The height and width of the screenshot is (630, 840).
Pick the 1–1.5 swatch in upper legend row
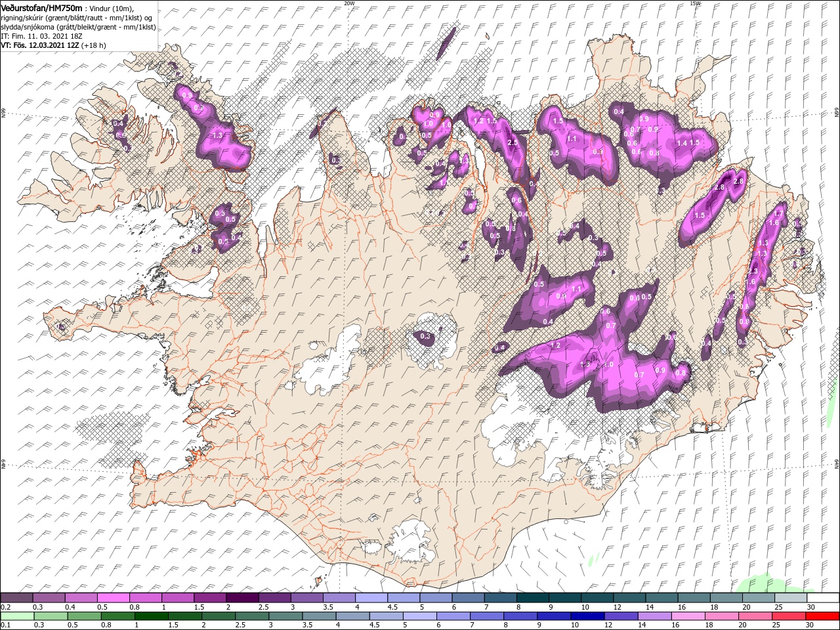tap(178, 598)
